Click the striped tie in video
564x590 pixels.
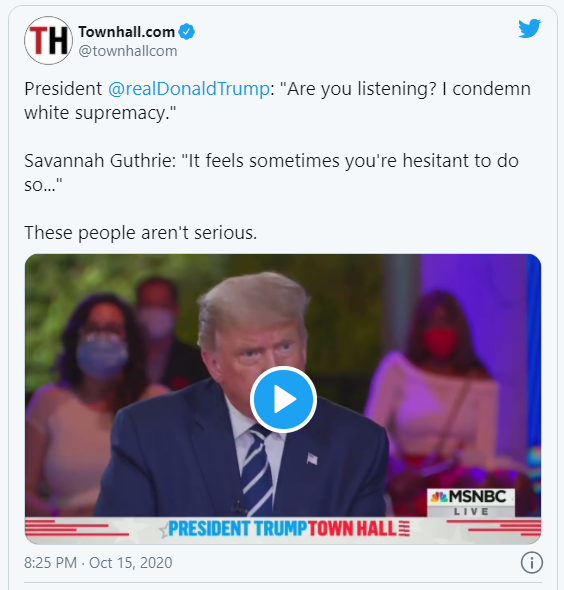pyautogui.click(x=256, y=470)
